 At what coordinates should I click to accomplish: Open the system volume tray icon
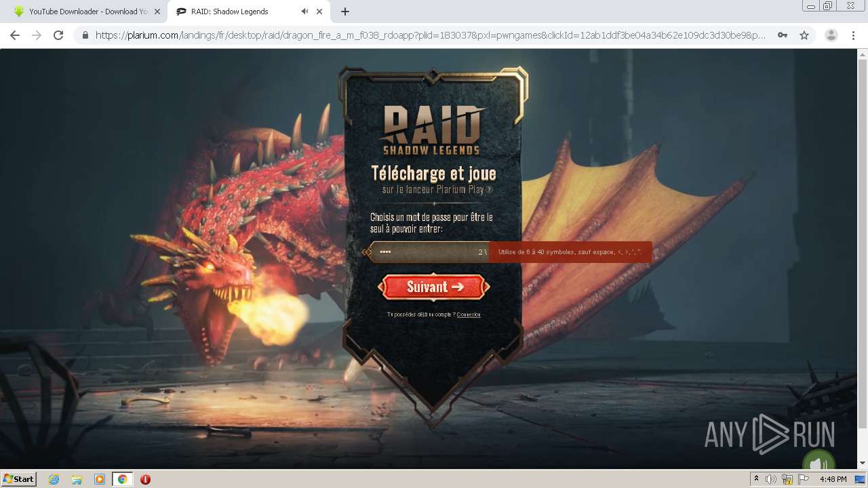pos(771,479)
